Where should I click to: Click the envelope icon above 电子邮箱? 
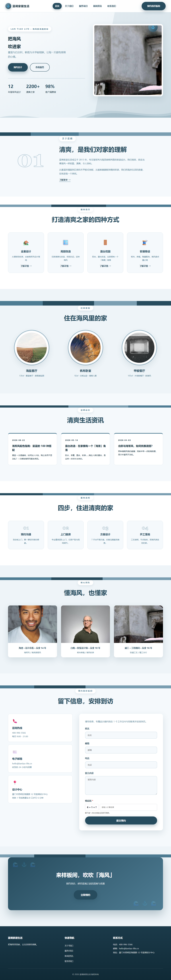15,752
